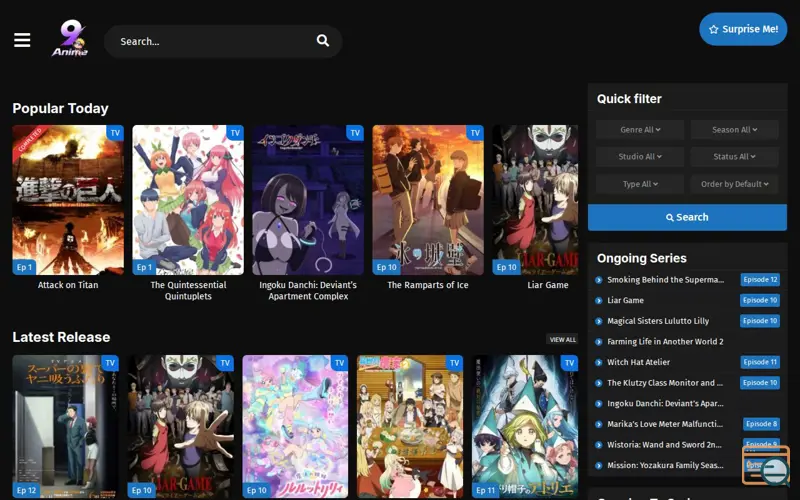Click TV badge on Ramparts of Ice poster
800x500 pixels.
pos(475,133)
